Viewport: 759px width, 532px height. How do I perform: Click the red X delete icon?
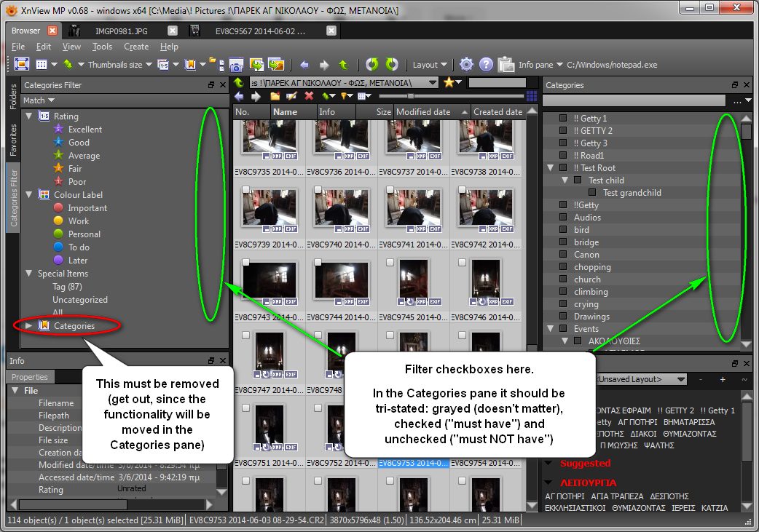pos(309,96)
